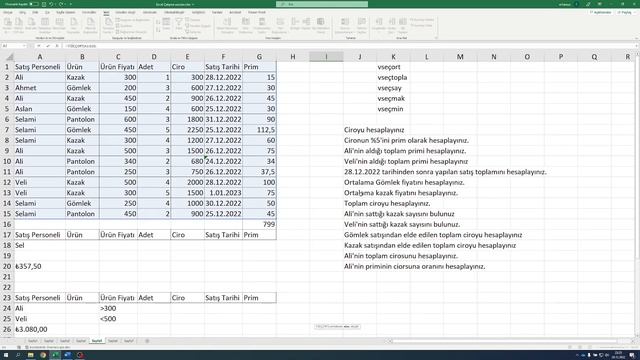Click the horizontal scrollbar at bottom

(x=504, y=341)
